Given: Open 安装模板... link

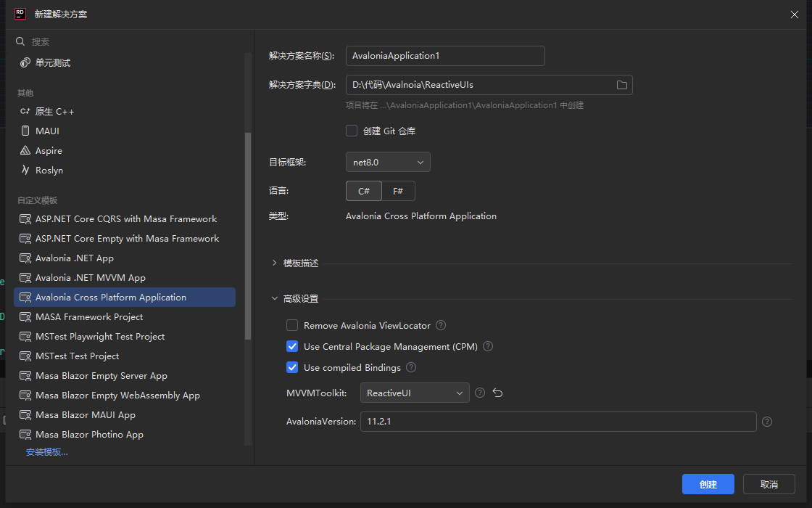Looking at the screenshot, I should tap(46, 452).
